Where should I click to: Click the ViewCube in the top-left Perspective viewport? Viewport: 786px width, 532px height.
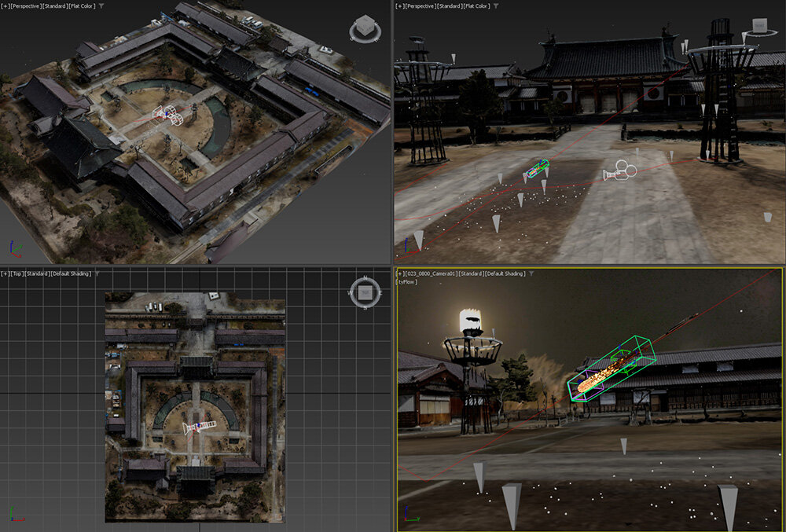click(365, 29)
